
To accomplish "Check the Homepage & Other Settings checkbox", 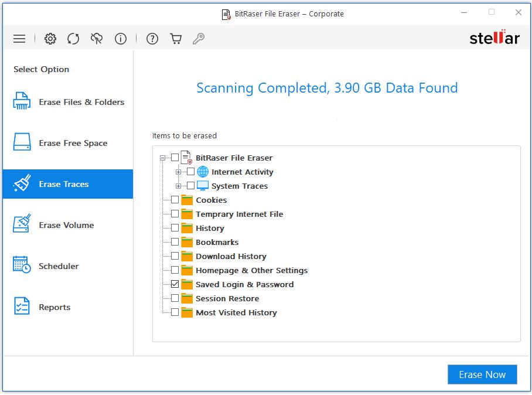I will 175,270.
